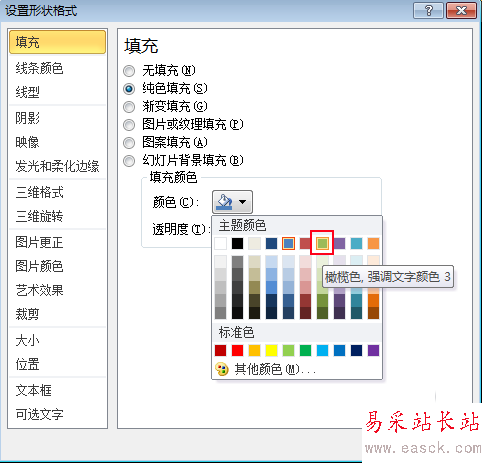Go to 位置 settings
Viewport: 482px width, 463px height.
coord(57,364)
